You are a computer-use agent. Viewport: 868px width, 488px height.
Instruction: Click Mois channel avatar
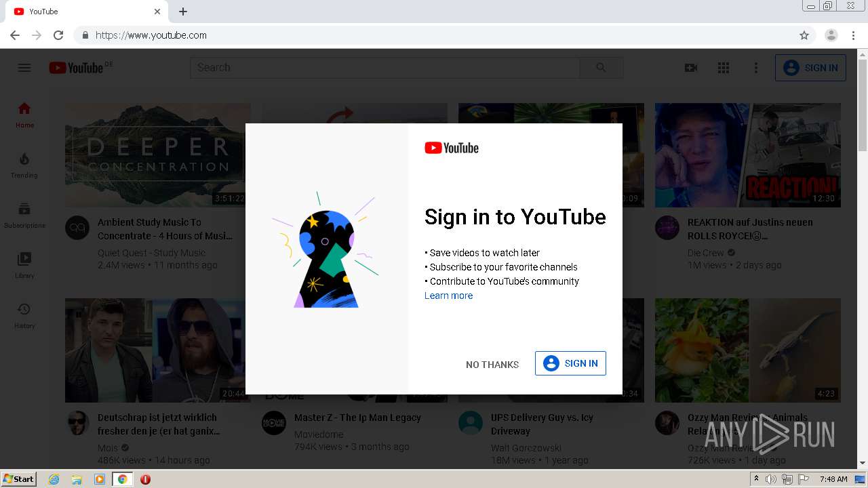coord(77,423)
